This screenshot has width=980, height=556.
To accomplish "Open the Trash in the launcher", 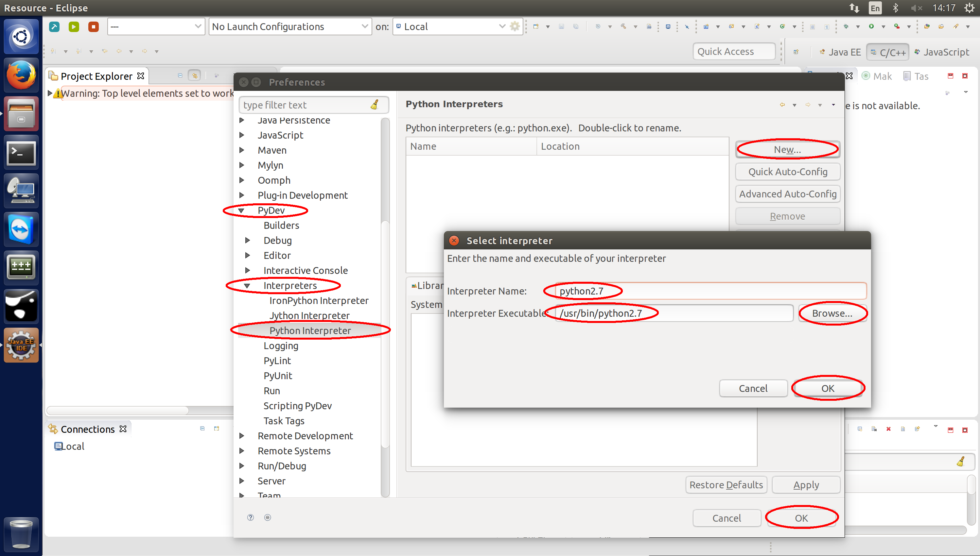I will click(21, 534).
